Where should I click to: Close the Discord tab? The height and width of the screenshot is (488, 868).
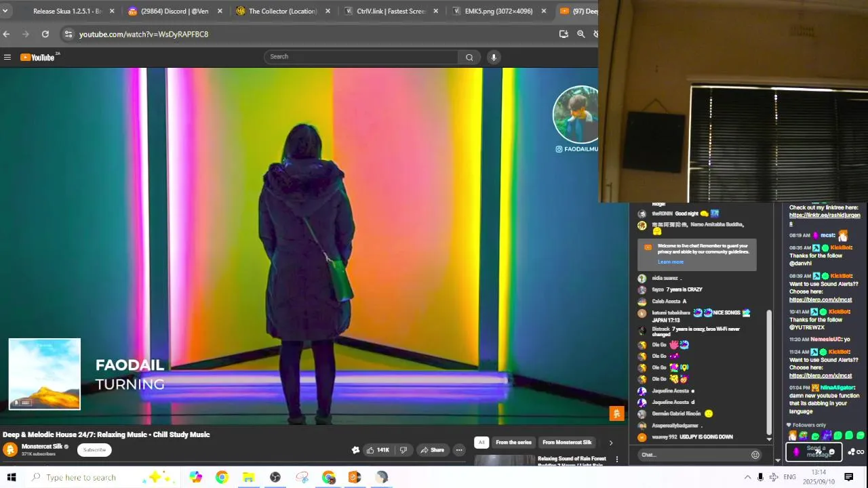tap(220, 11)
